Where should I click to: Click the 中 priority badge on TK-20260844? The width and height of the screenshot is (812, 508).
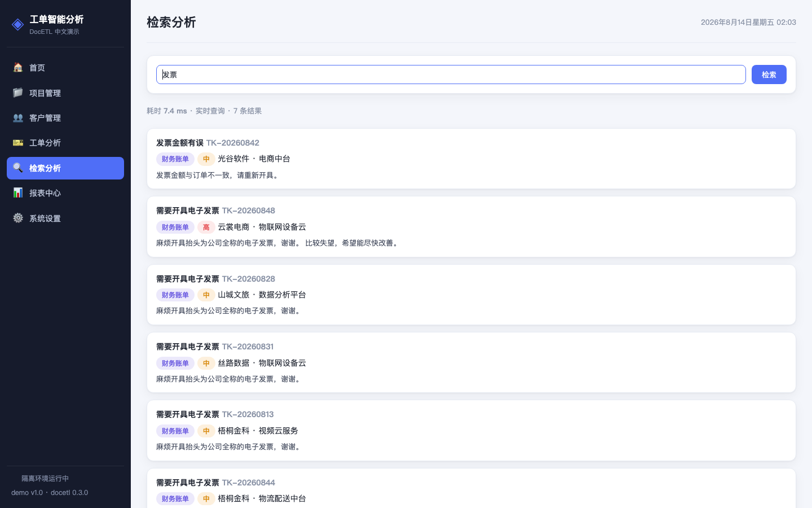[206, 498]
